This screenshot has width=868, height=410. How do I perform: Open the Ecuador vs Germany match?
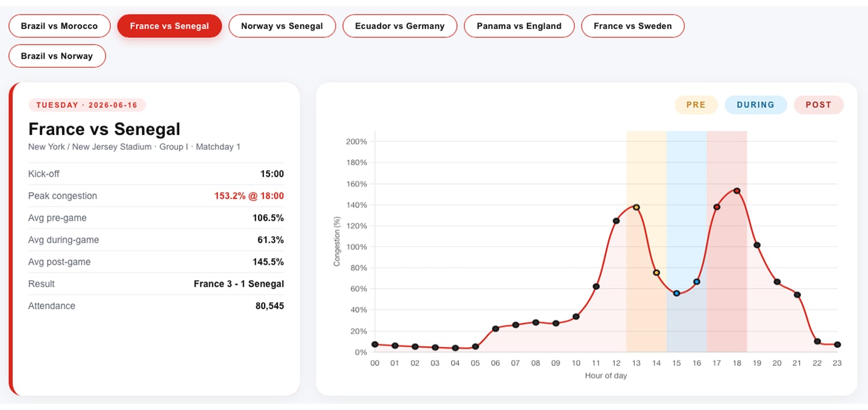coord(400,26)
